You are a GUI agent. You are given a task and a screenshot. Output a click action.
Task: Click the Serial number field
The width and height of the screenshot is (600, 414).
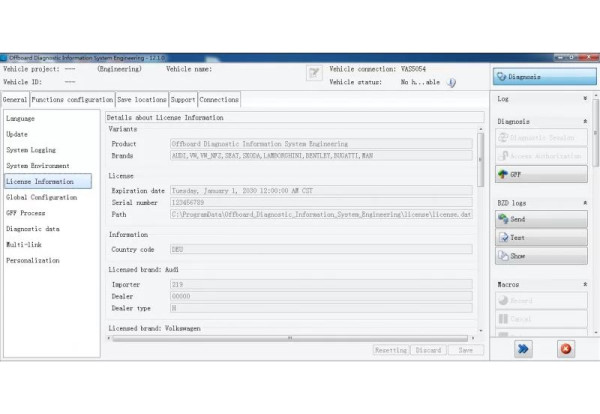click(x=320, y=202)
